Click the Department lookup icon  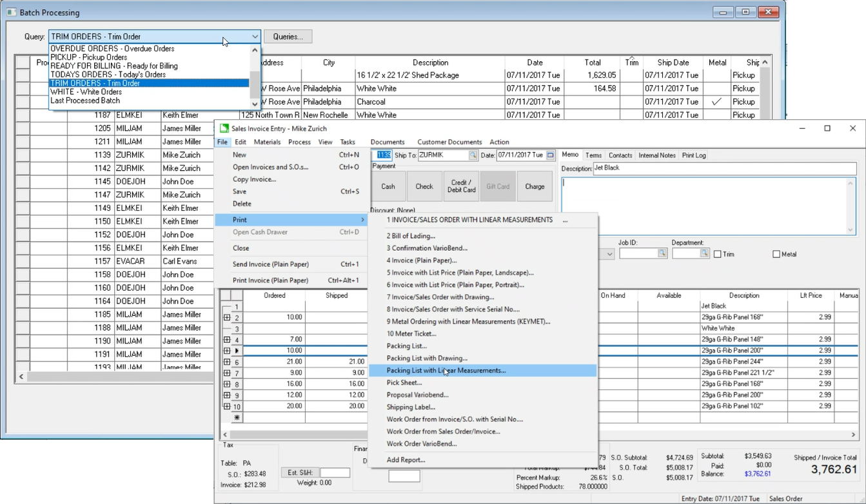click(x=704, y=254)
